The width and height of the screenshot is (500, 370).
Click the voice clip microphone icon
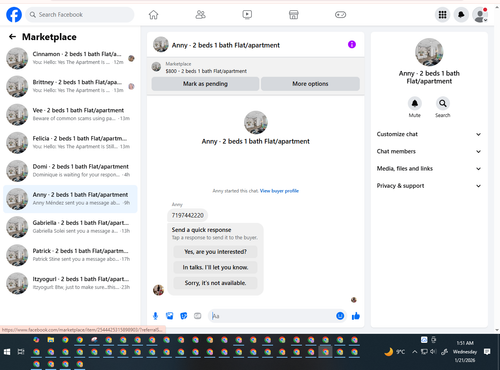pyautogui.click(x=155, y=316)
